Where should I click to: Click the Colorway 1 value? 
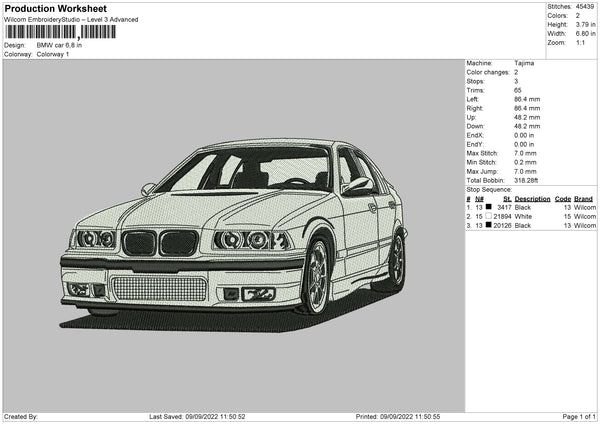53,54
